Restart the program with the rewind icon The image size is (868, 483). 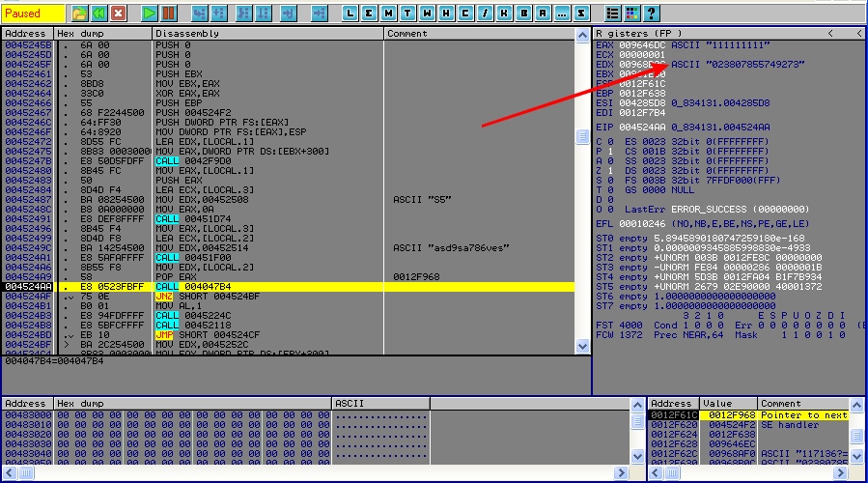pyautogui.click(x=99, y=13)
